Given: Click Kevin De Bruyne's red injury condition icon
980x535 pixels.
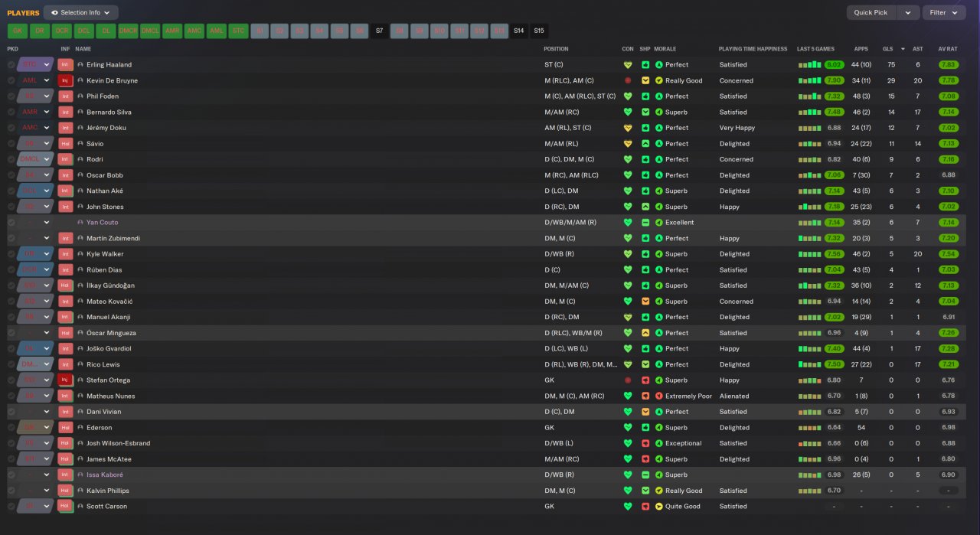Looking at the screenshot, I should pyautogui.click(x=628, y=80).
